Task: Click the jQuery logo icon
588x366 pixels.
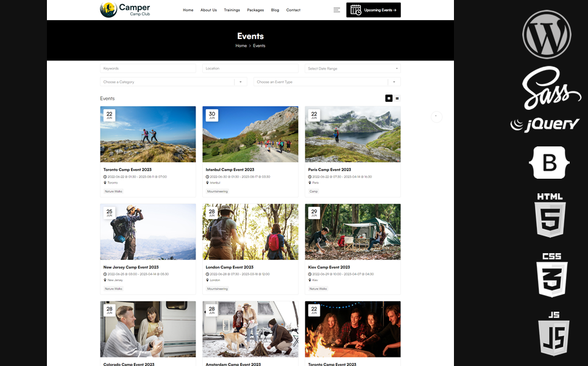Action: pos(545,124)
